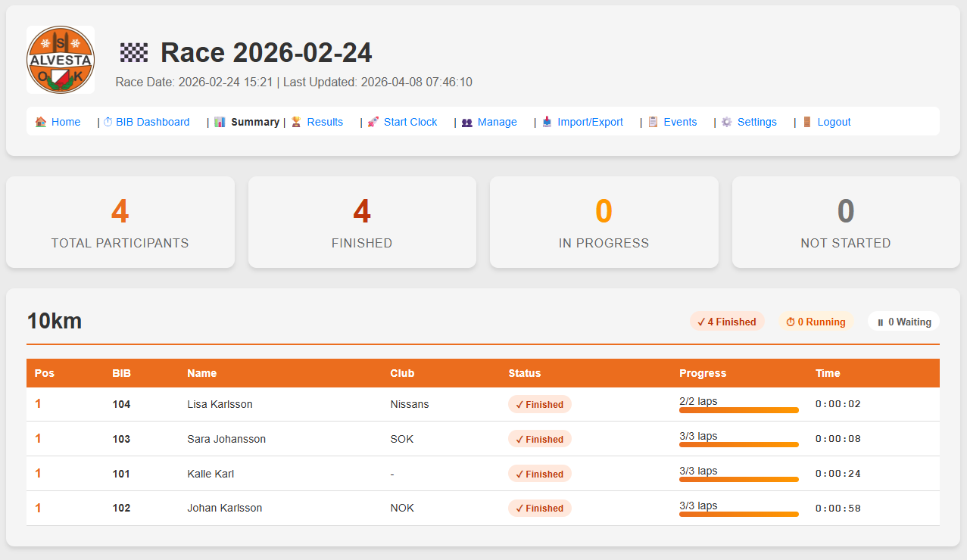The height and width of the screenshot is (560, 967).
Task: Click the people icon beside Manage
Action: pyautogui.click(x=467, y=122)
